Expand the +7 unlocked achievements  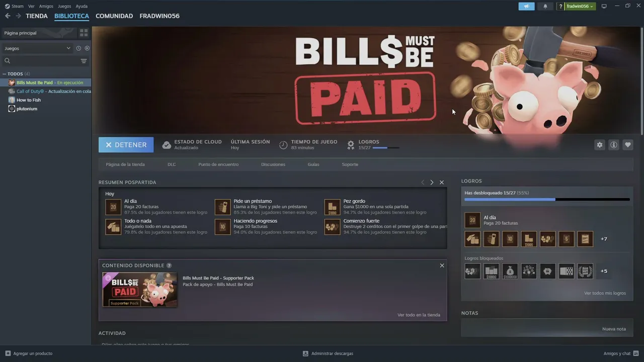(x=604, y=239)
